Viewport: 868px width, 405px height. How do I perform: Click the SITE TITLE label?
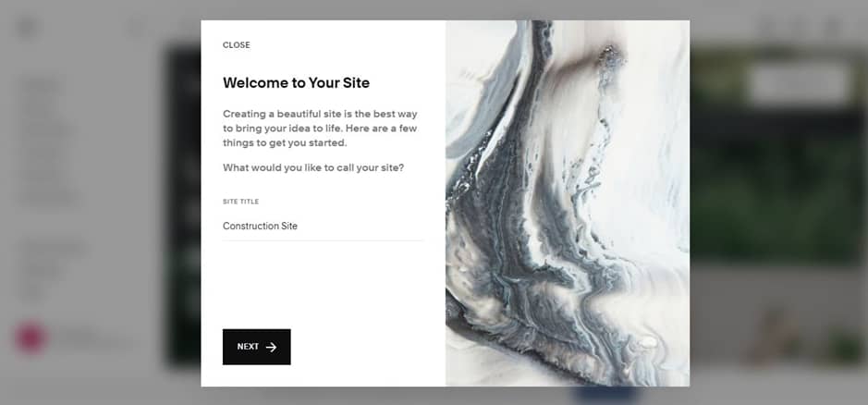241,202
